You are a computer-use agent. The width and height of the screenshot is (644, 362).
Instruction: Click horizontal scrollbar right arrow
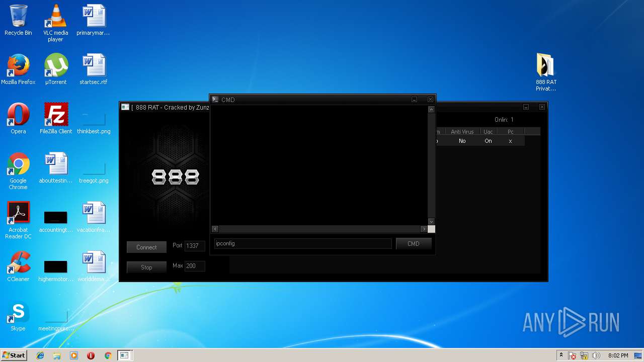point(424,229)
